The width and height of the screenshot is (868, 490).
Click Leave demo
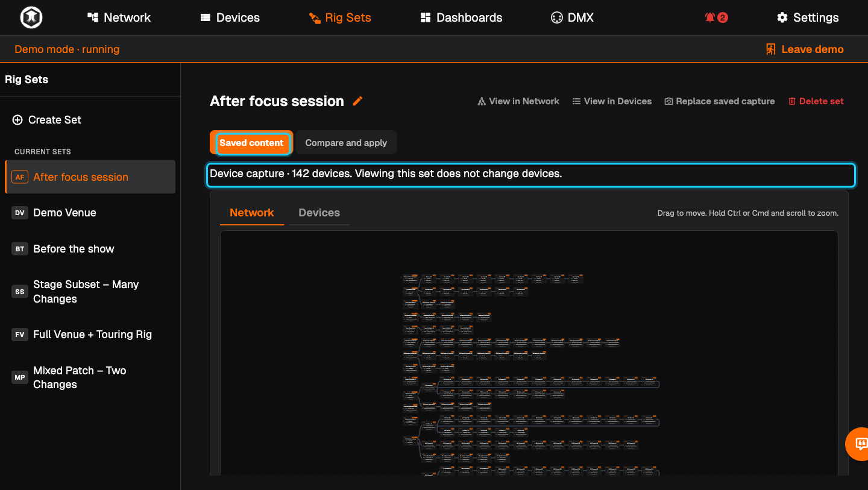tap(805, 49)
